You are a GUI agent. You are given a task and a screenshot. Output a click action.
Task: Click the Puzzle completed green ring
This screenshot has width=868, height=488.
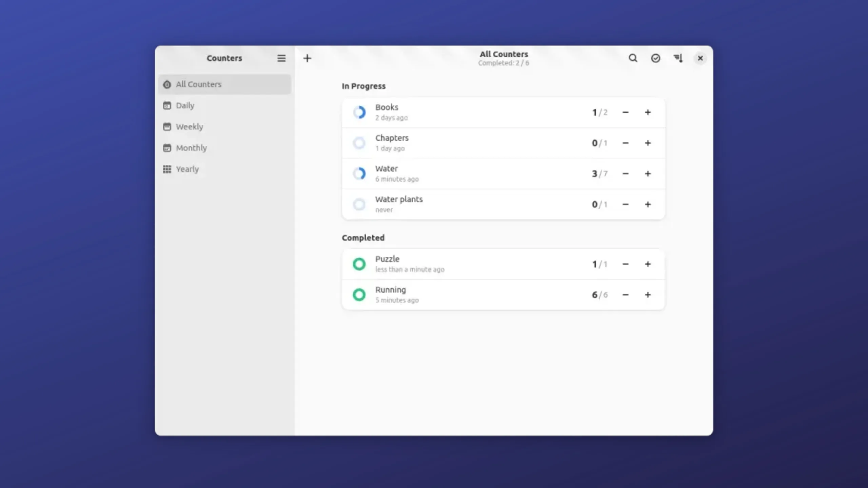tap(359, 264)
